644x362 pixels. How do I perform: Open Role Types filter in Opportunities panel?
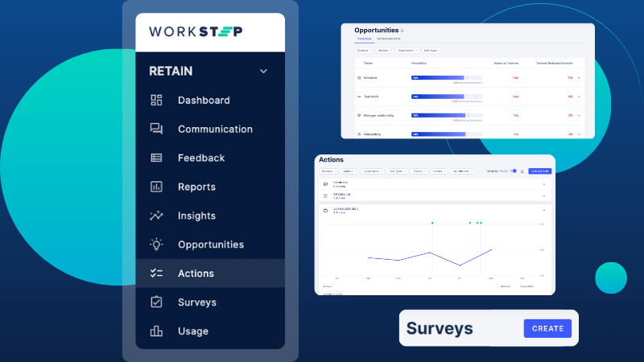[x=432, y=51]
